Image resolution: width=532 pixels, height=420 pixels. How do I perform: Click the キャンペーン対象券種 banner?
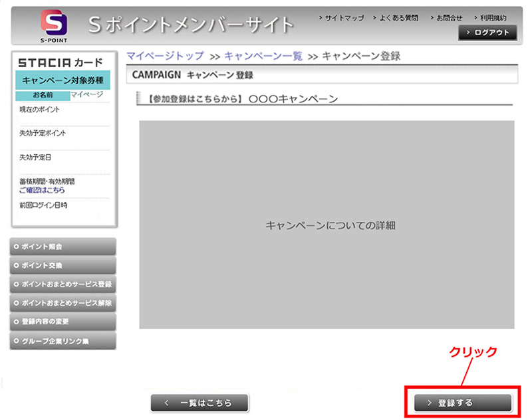(x=63, y=80)
